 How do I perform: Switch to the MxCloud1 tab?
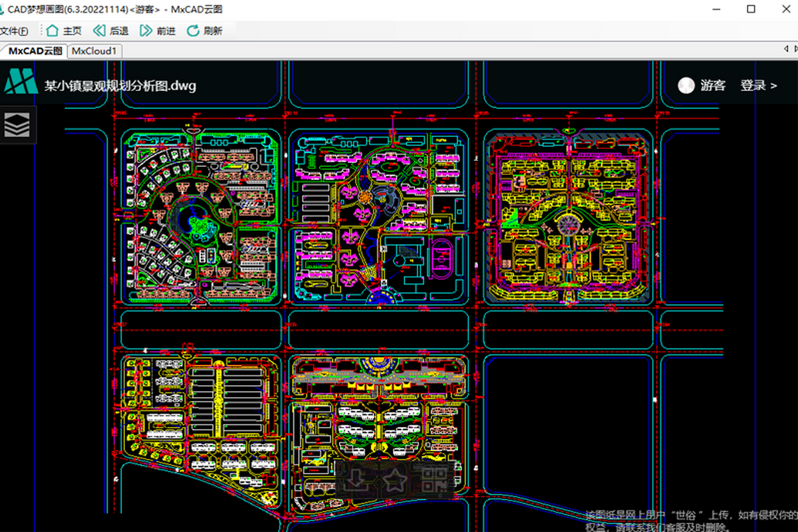pyautogui.click(x=94, y=51)
